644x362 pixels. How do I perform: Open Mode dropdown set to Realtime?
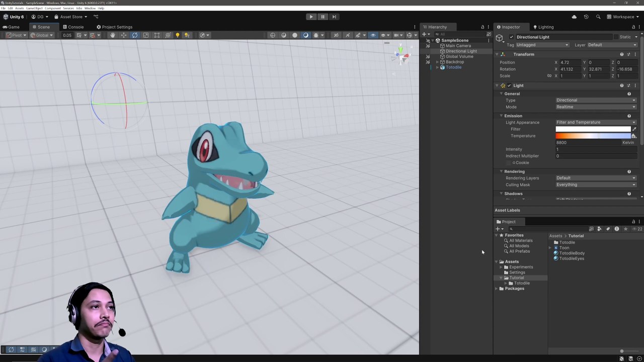click(596, 107)
